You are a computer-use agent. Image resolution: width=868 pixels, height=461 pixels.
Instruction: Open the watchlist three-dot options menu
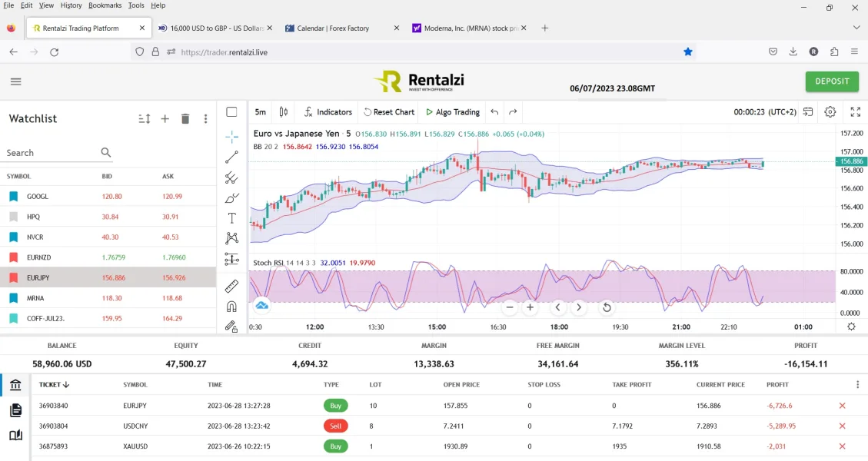[x=205, y=119]
